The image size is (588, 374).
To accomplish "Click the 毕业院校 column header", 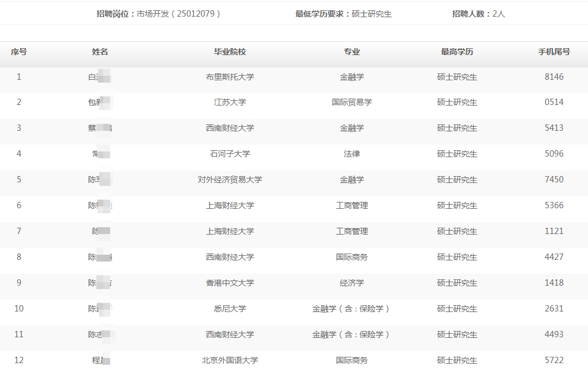I will pyautogui.click(x=230, y=52).
